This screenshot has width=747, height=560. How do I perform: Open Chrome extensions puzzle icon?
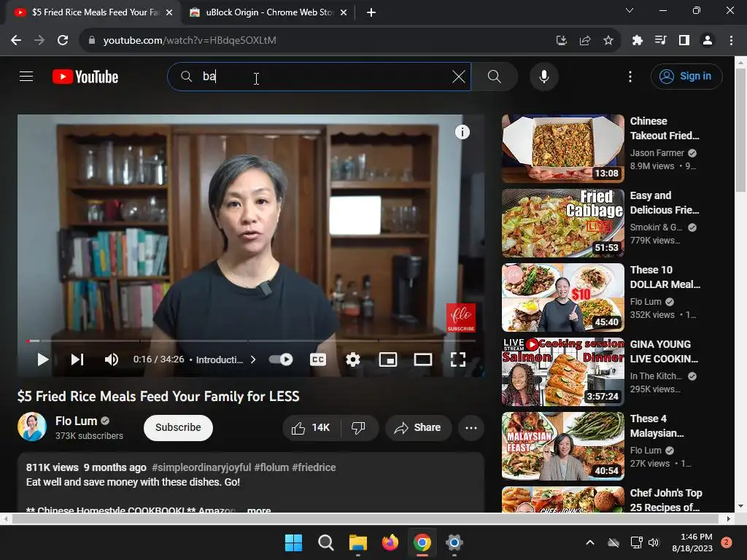tap(637, 41)
